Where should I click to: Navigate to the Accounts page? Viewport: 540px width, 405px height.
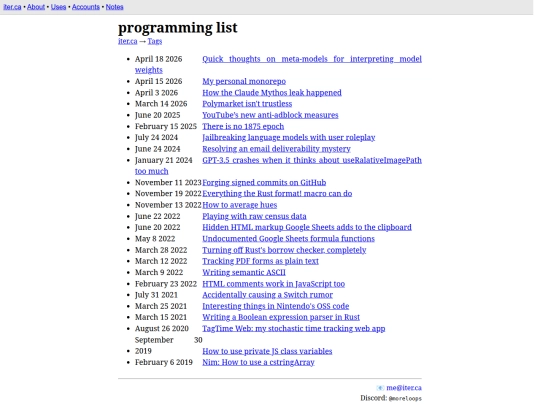[86, 7]
